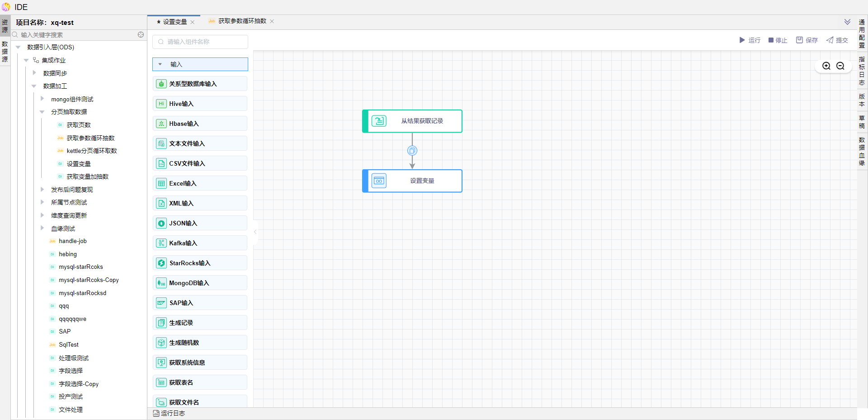868x420 pixels.
Task: Open the 通用配置 side panel
Action: point(862,33)
